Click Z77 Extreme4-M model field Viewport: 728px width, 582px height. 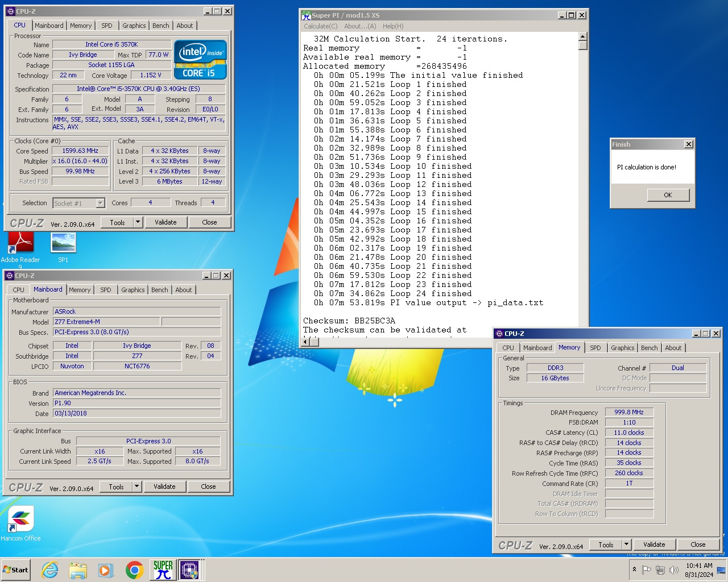[x=107, y=322]
